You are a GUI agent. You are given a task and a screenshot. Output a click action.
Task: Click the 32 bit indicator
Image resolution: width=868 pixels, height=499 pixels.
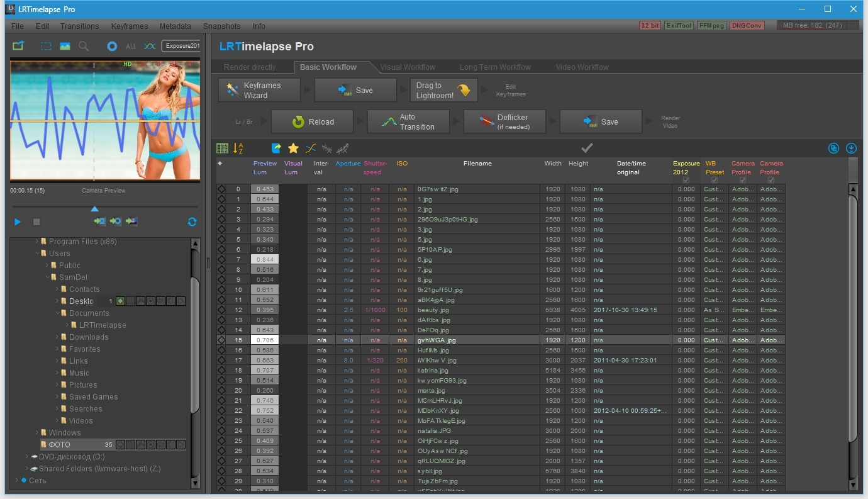pyautogui.click(x=650, y=26)
